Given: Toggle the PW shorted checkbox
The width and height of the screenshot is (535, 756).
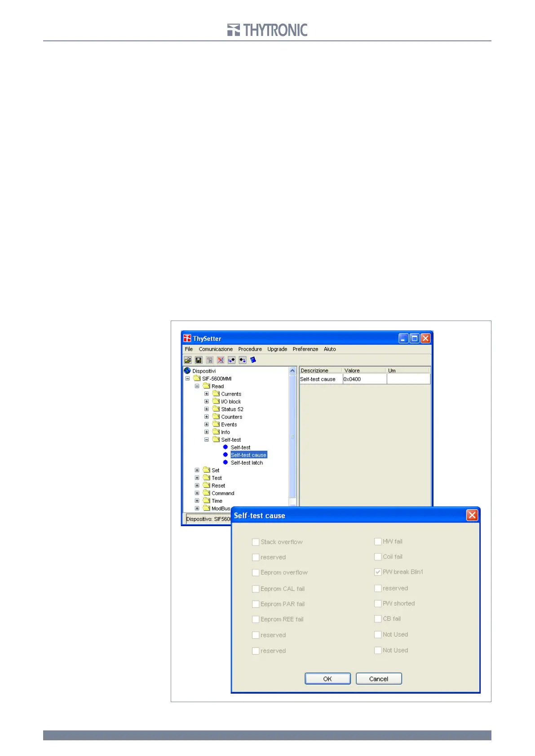Looking at the screenshot, I should (378, 604).
